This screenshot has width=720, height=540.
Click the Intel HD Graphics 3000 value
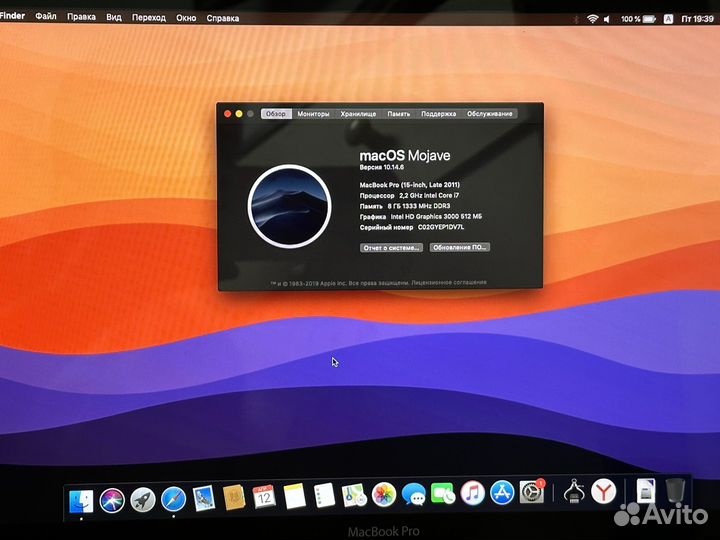click(436, 216)
